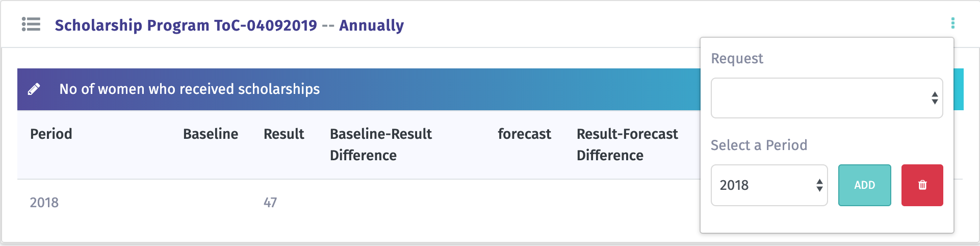The width and height of the screenshot is (980, 246).
Task: Open the Request dropdown
Action: click(x=827, y=98)
